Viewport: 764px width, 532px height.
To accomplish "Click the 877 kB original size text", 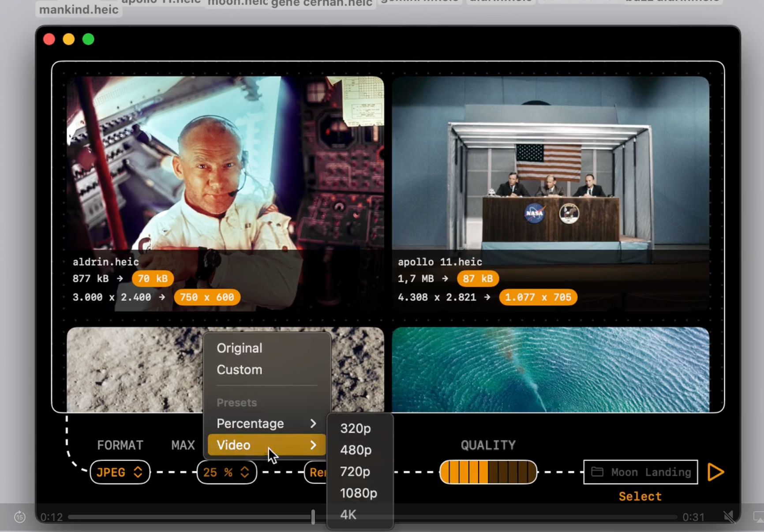I will [x=90, y=279].
